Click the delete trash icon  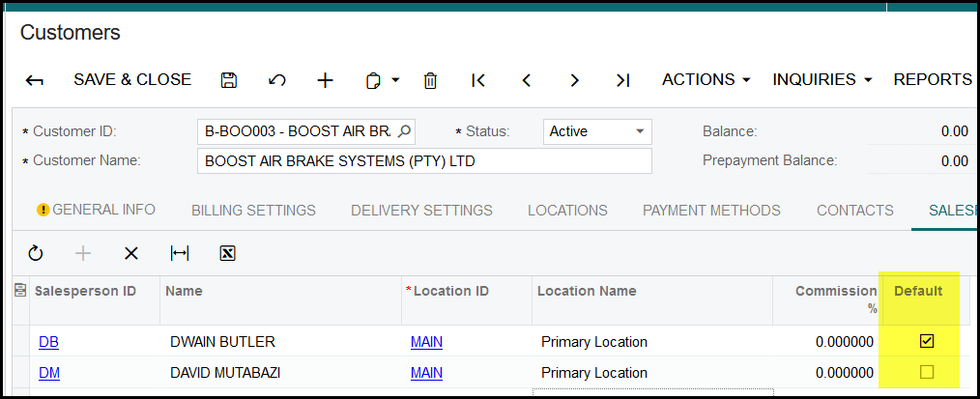431,80
